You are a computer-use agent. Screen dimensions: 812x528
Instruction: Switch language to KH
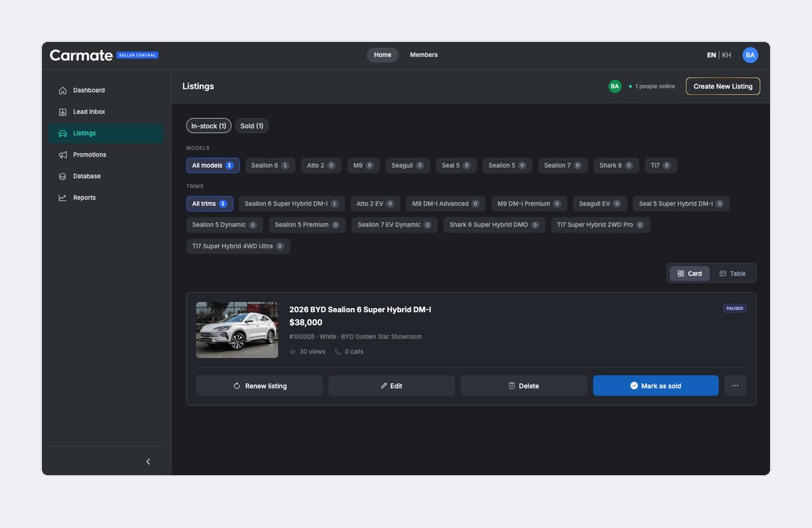(727, 55)
